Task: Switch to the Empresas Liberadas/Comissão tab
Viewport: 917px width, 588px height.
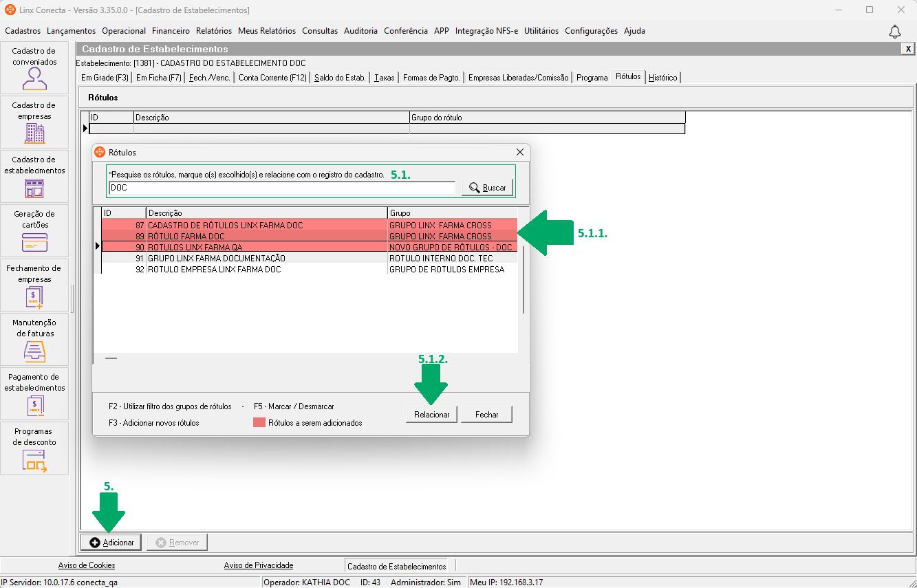Action: click(x=519, y=78)
